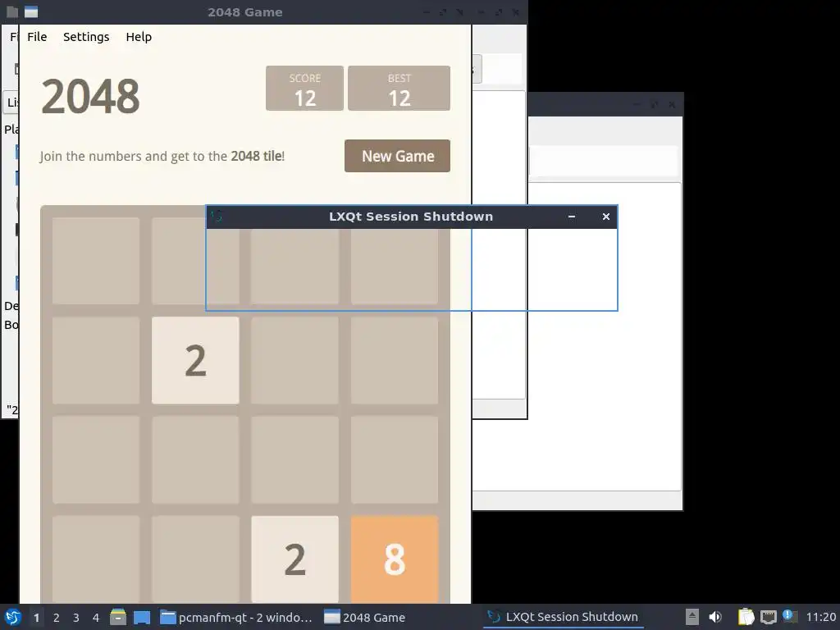The height and width of the screenshot is (630, 840).
Task: Click the folder icon in top-left title bar
Action: (x=11, y=11)
